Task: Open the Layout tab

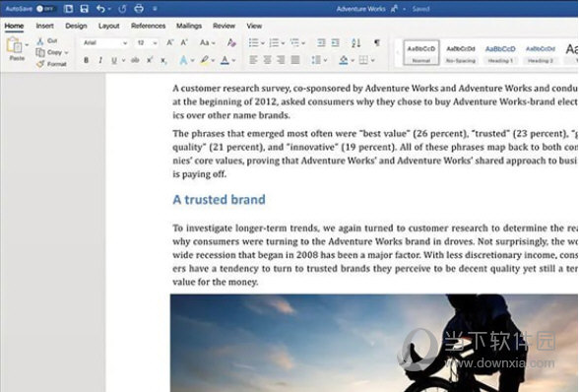Action: click(x=109, y=26)
